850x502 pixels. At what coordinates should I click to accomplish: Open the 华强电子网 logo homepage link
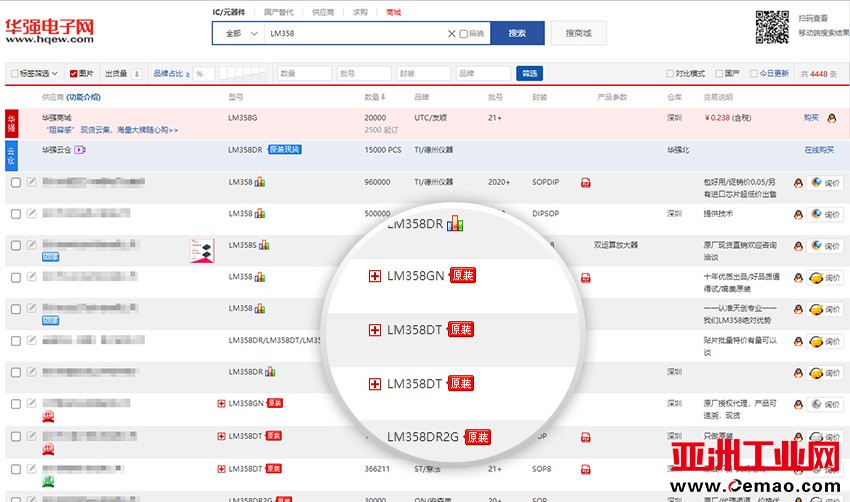[49, 31]
